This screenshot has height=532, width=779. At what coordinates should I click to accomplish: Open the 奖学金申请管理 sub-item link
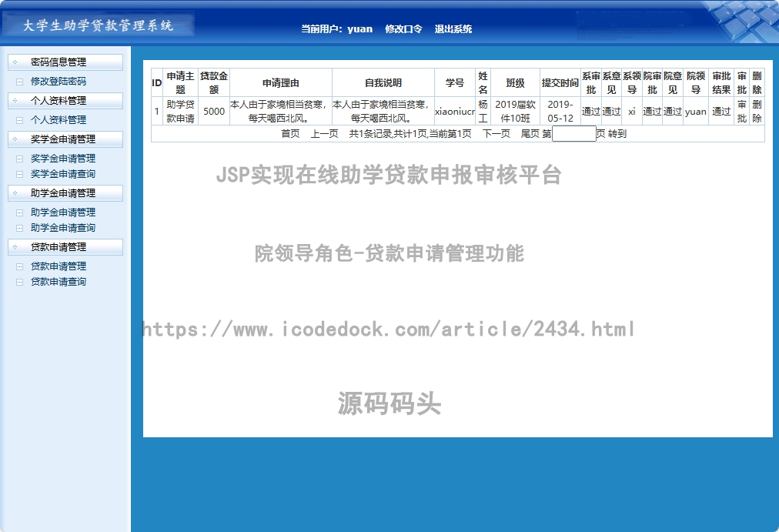pos(62,159)
